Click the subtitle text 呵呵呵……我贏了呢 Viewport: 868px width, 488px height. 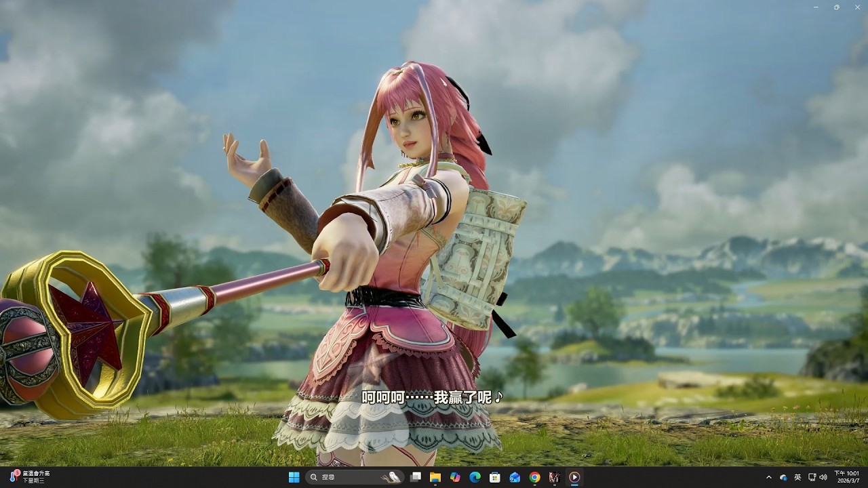pyautogui.click(x=432, y=397)
